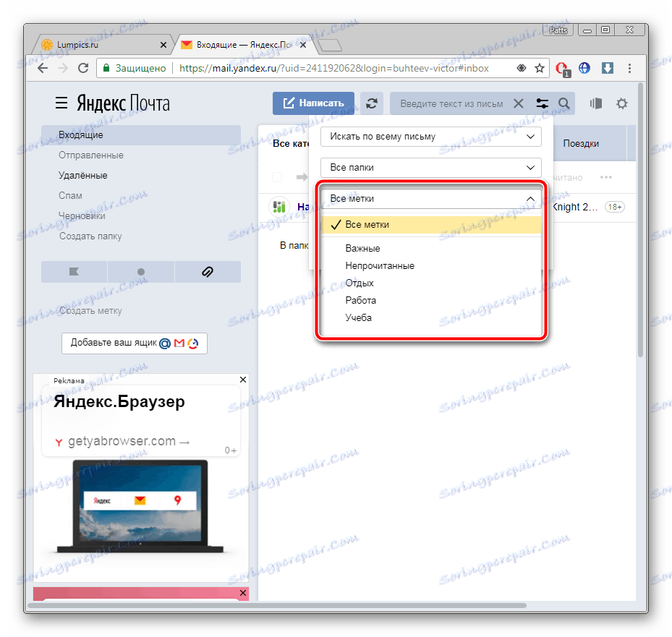The image size is (672, 637).
Task: Filter by flagged important messages icon
Action: pos(74,272)
